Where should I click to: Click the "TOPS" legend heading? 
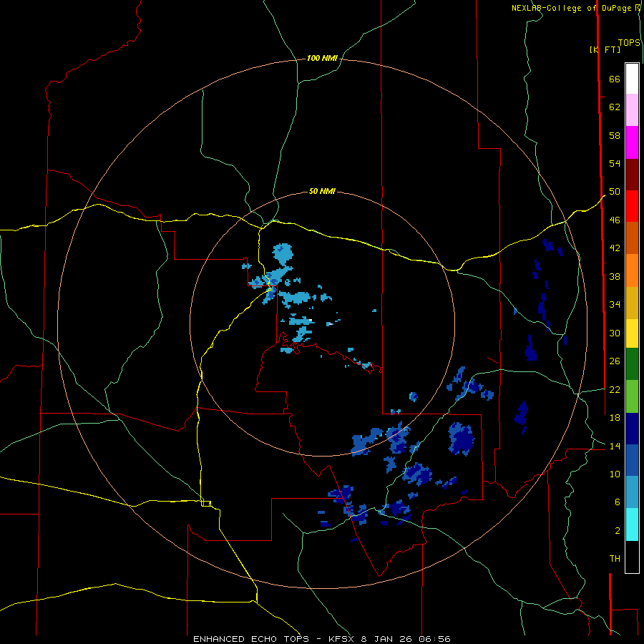click(x=629, y=43)
